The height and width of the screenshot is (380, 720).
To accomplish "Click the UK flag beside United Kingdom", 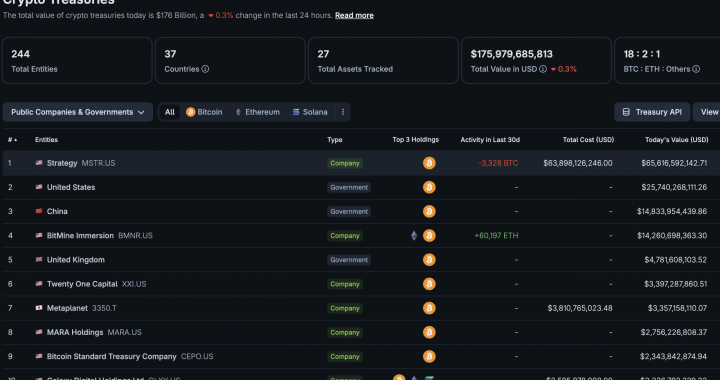I will point(39,260).
